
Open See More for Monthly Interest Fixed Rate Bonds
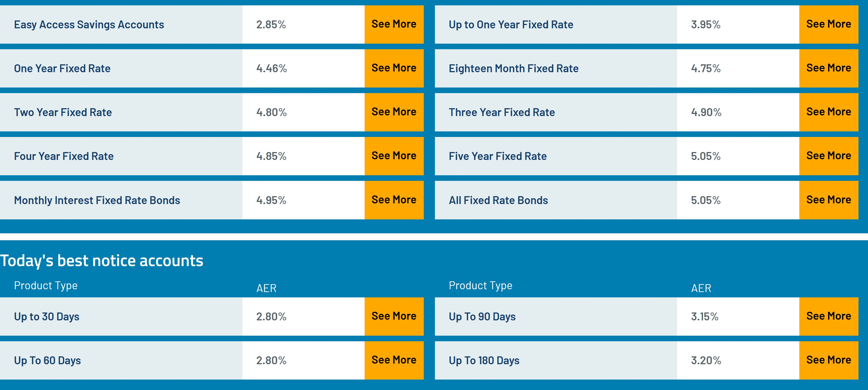coord(394,200)
